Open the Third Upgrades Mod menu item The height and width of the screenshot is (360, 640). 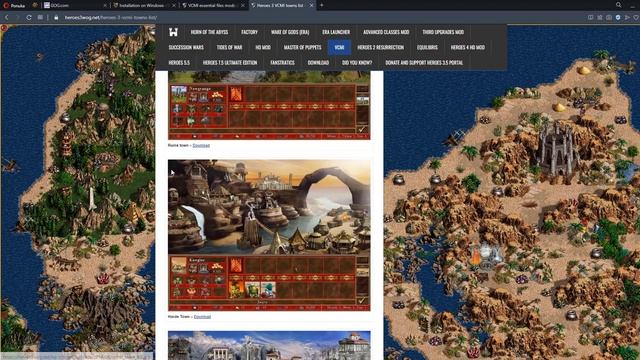click(443, 32)
